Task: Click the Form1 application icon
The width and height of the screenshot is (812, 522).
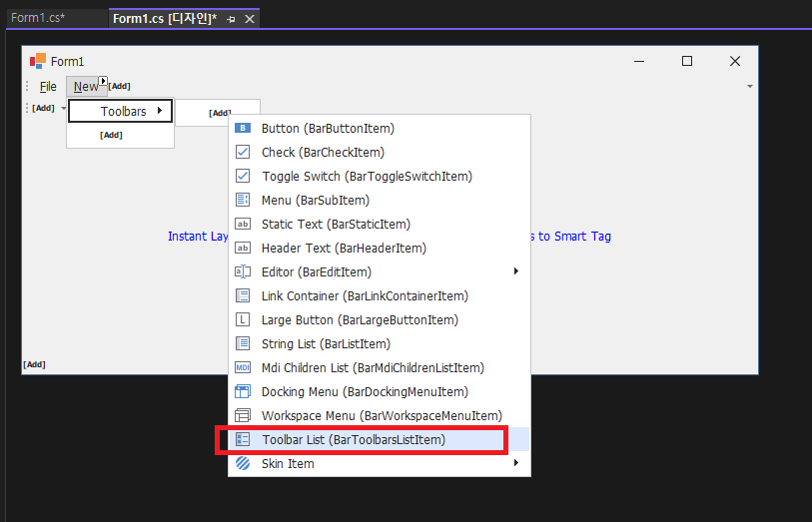Action: [x=37, y=61]
